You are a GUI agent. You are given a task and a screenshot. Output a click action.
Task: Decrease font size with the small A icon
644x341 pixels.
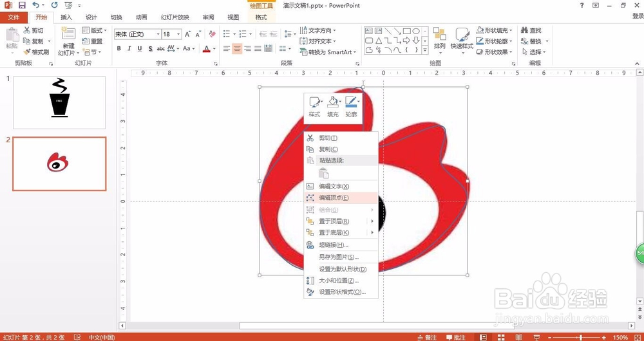click(198, 34)
